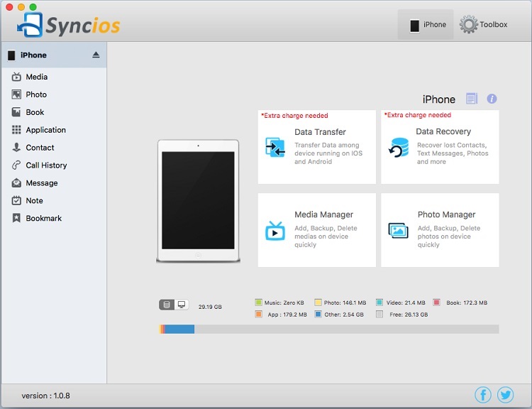
Task: Open Call History in the sidebar
Action: click(47, 165)
